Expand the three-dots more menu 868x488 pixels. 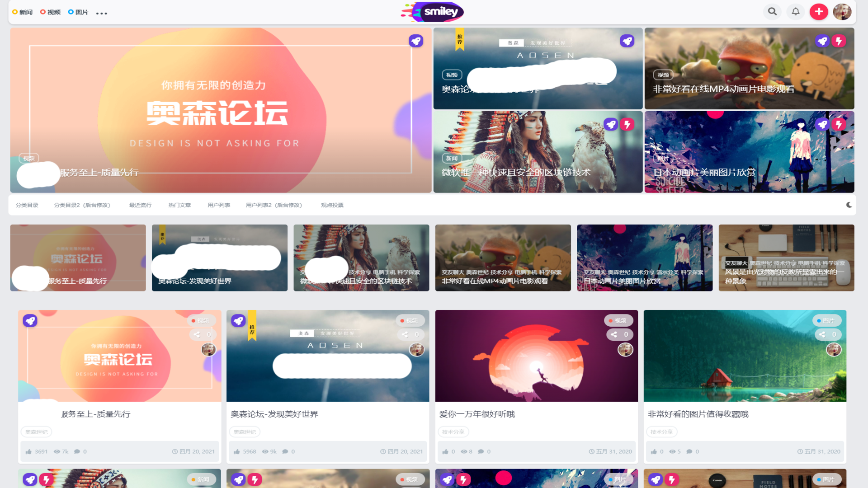coord(102,13)
